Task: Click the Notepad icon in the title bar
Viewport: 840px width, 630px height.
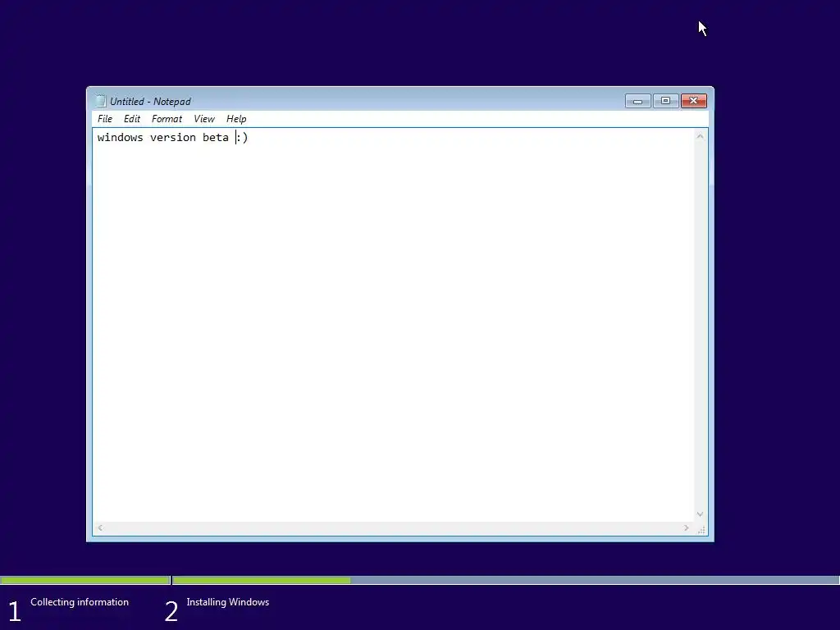Action: click(x=100, y=101)
